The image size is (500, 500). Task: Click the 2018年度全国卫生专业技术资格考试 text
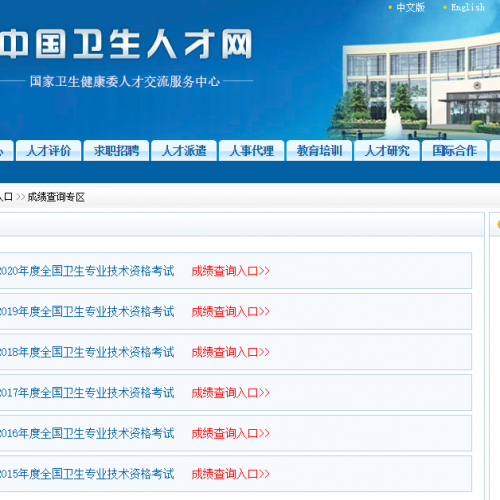pyautogui.click(x=87, y=352)
